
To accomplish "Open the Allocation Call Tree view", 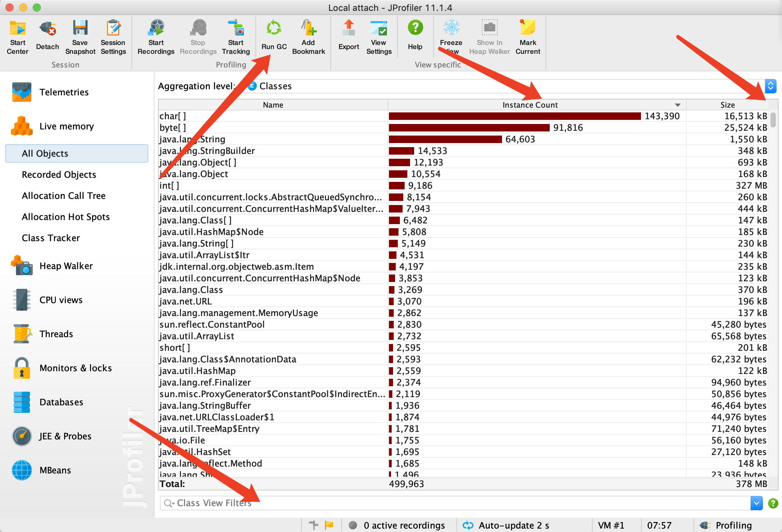I will click(63, 195).
